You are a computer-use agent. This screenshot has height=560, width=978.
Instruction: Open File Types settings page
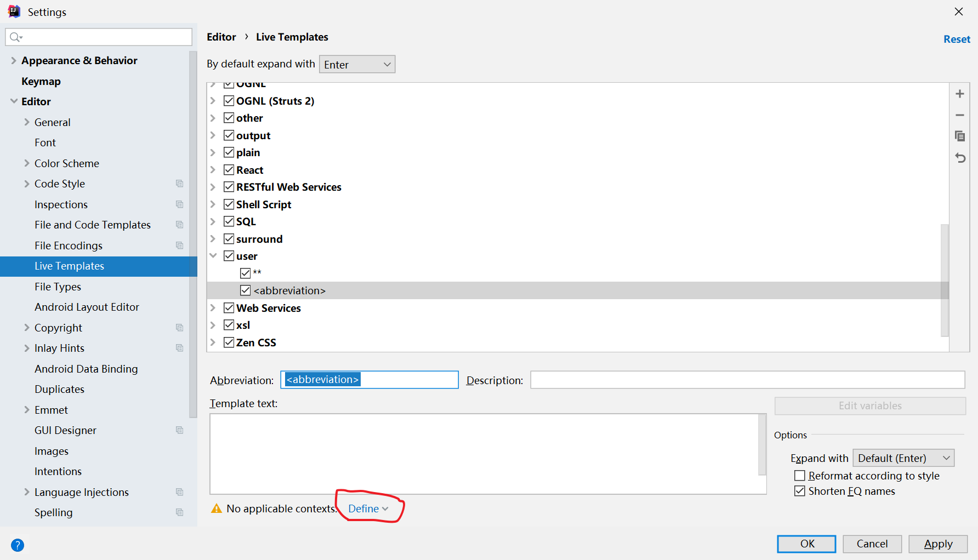58,287
